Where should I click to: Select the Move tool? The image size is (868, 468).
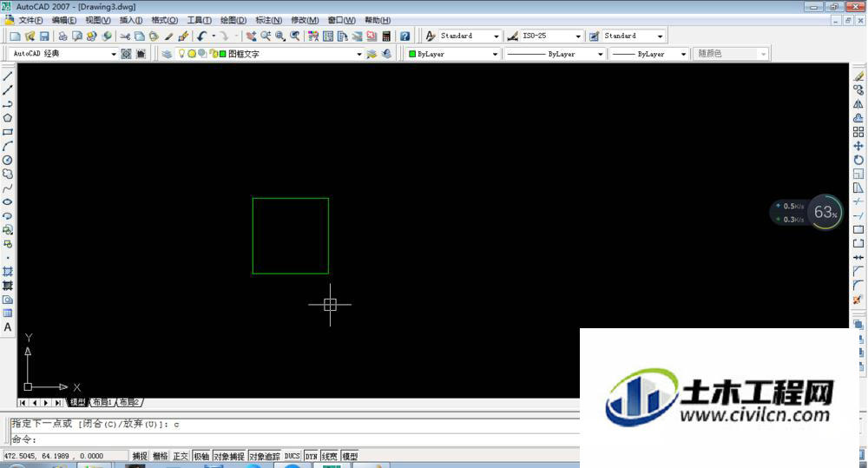pyautogui.click(x=858, y=146)
